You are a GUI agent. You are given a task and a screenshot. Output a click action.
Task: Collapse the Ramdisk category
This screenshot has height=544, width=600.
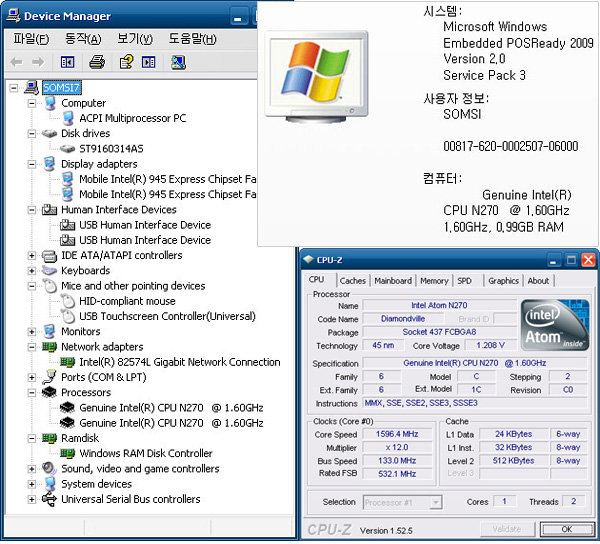click(x=32, y=438)
